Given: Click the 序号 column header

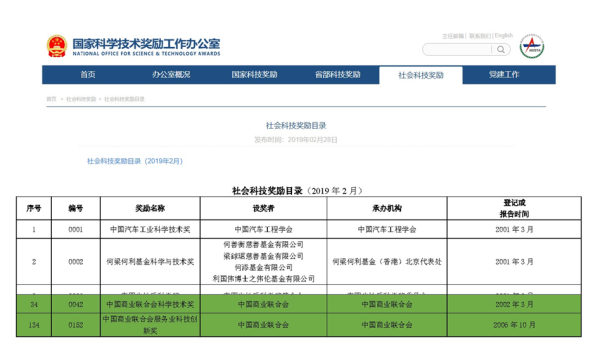Looking at the screenshot, I should click(x=34, y=208).
